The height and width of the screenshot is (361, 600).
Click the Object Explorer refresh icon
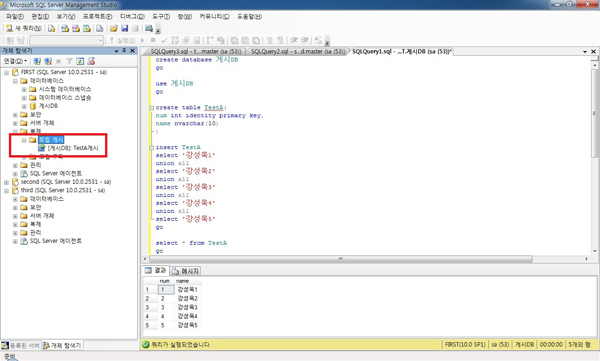click(x=80, y=61)
